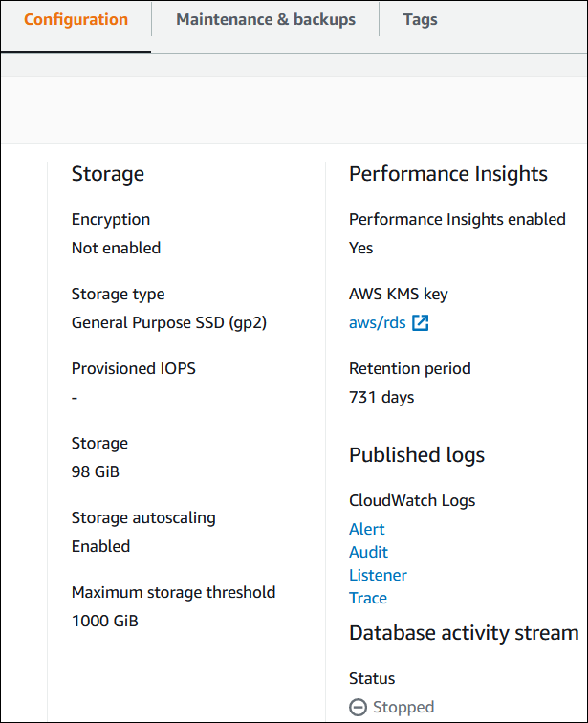Click the Encryption Not enabled value
588x723 pixels.
[x=116, y=248]
